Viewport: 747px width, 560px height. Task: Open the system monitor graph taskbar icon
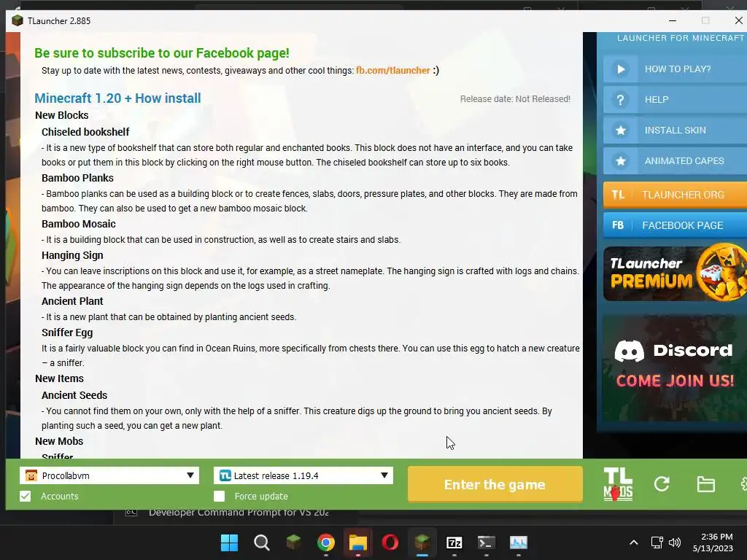(x=519, y=542)
